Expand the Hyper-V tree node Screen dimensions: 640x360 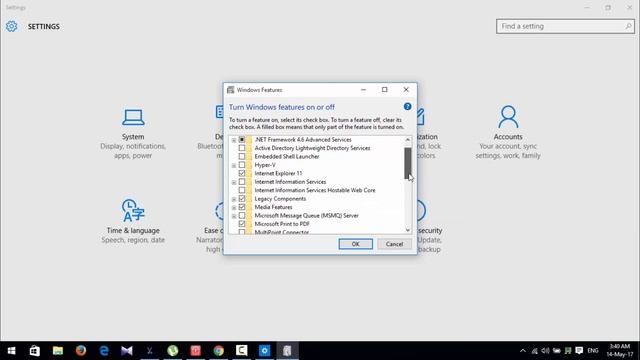234,165
